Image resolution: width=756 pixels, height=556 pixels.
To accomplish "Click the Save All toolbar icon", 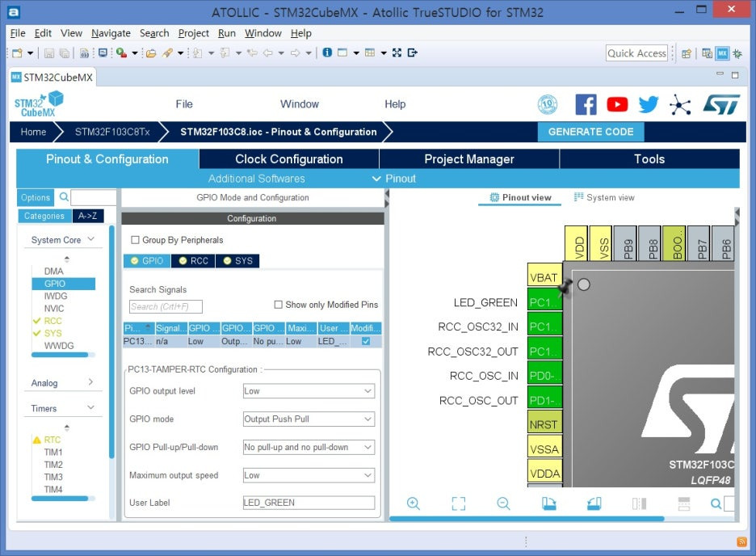I will (x=64, y=53).
